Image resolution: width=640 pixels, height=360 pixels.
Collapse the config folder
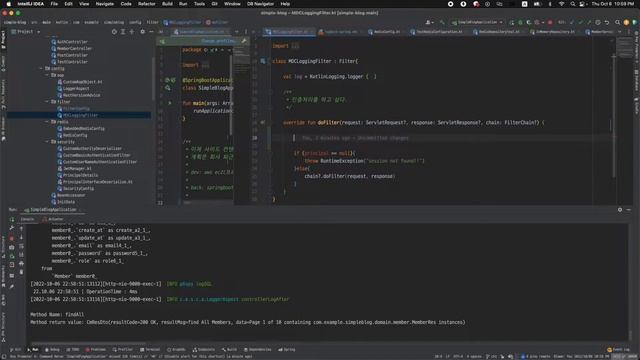point(41,69)
